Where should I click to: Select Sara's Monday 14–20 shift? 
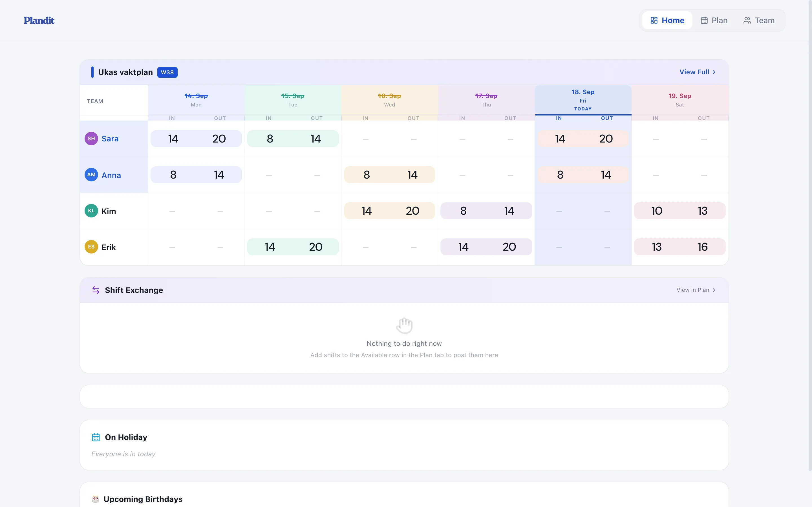point(196,139)
